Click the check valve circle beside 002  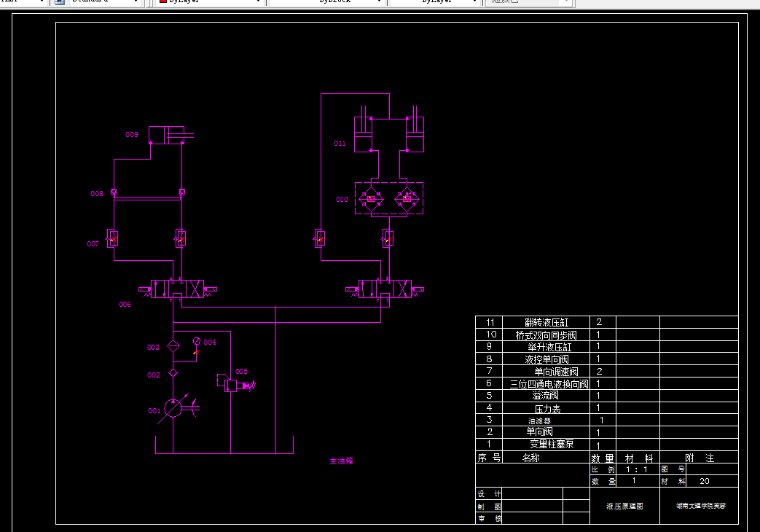click(x=173, y=373)
